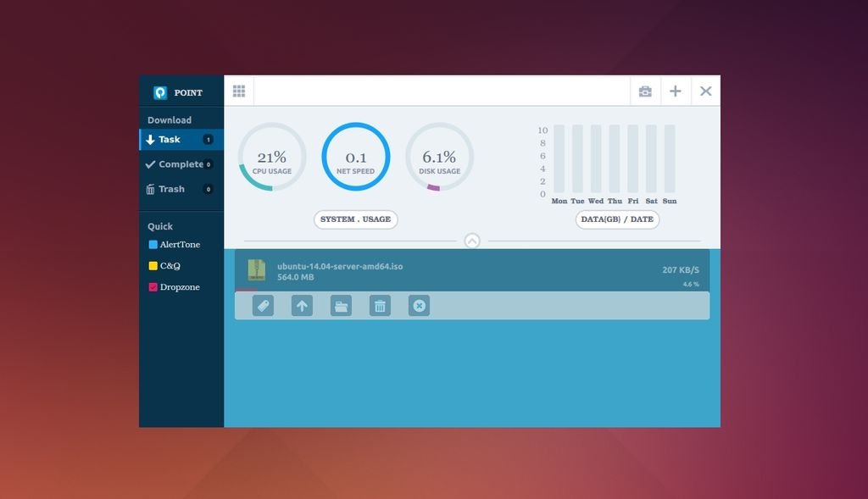Click the Sat bar in chart
Screen dimensions: 868x499
tap(651, 158)
